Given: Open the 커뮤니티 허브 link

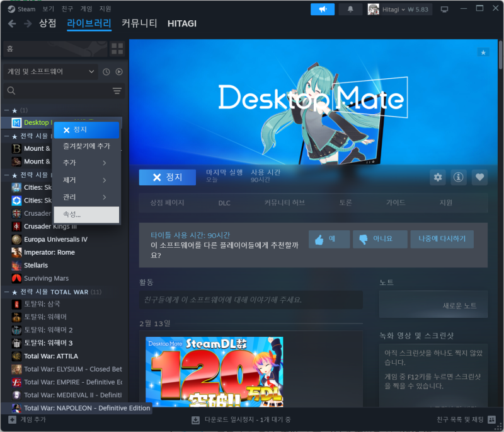Looking at the screenshot, I should click(x=284, y=202).
